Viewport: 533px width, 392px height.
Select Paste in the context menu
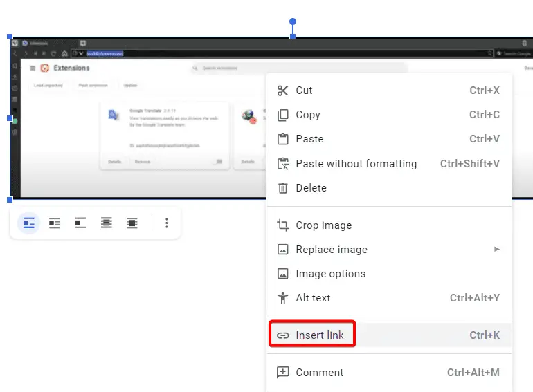[389, 139]
